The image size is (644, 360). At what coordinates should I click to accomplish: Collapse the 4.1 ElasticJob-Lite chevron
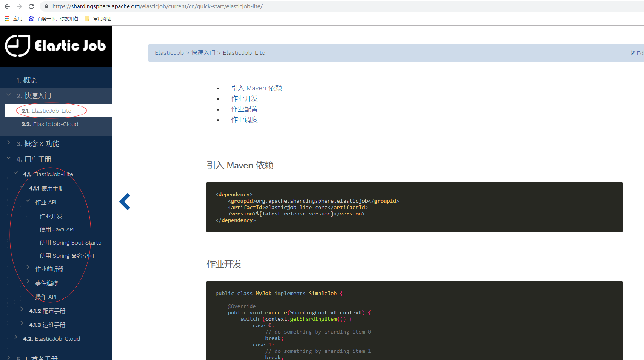[x=16, y=173]
